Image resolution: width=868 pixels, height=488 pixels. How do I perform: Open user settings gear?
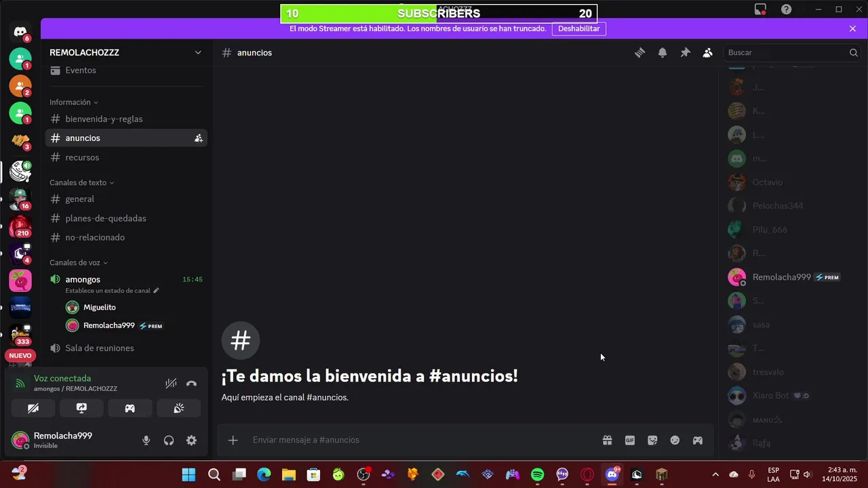point(191,441)
